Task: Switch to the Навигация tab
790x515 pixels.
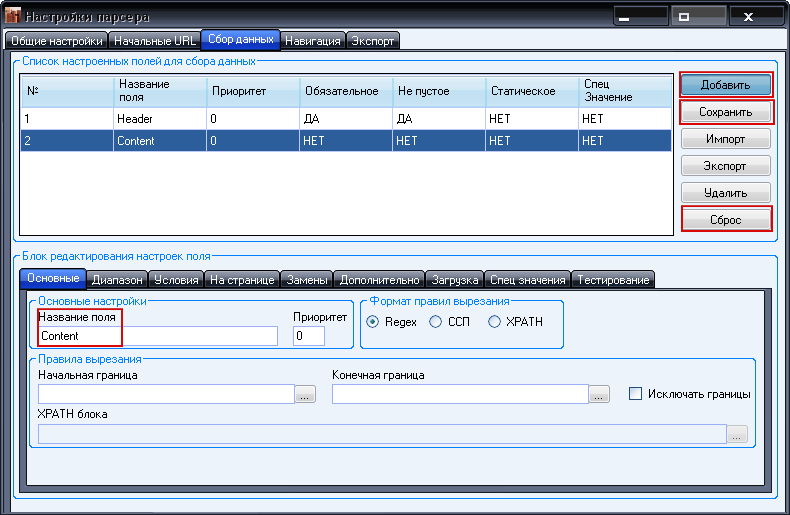Action: click(x=313, y=41)
